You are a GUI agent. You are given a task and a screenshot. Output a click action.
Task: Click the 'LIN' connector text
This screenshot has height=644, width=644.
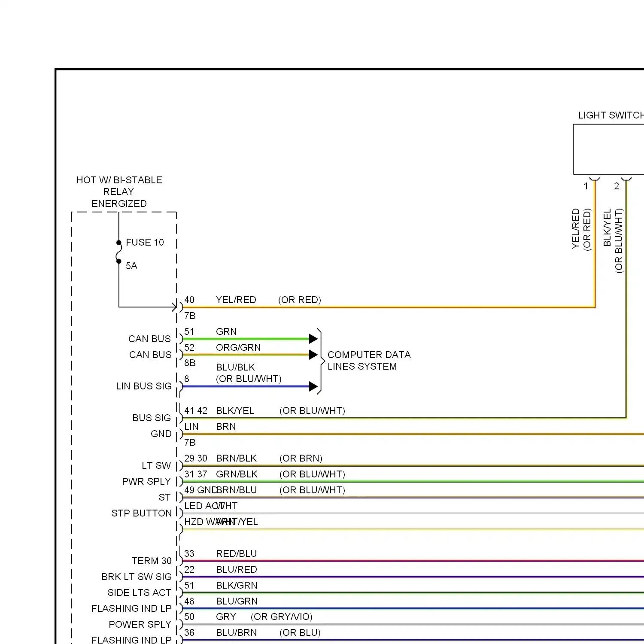click(191, 426)
